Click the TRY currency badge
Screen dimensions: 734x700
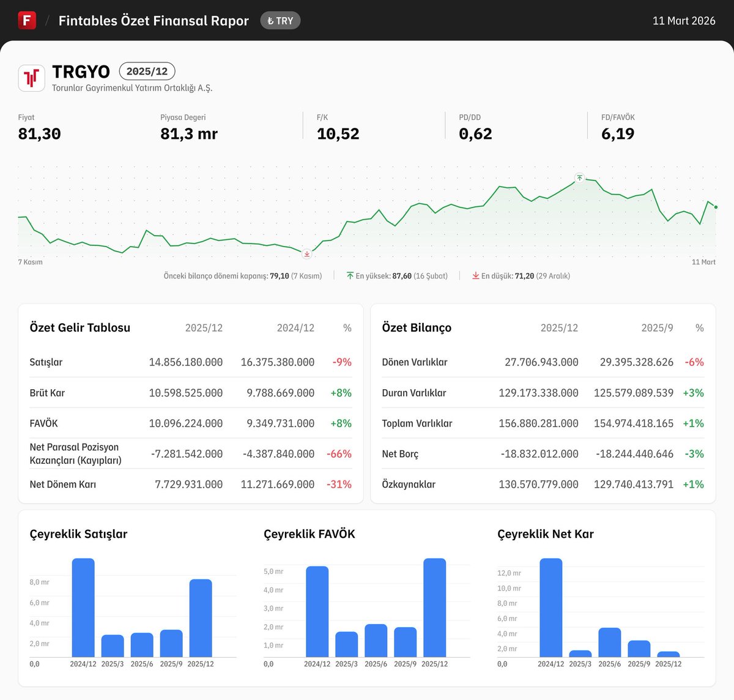click(x=280, y=21)
